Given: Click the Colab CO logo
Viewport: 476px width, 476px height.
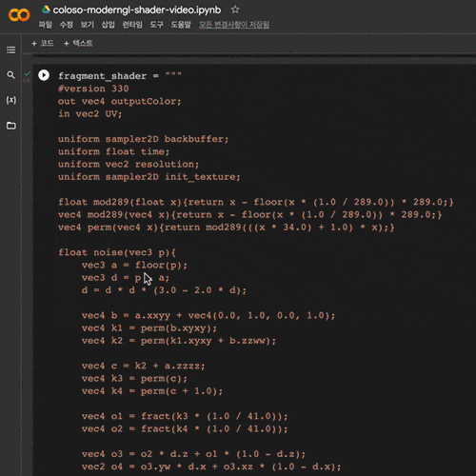Looking at the screenshot, I should click(19, 15).
